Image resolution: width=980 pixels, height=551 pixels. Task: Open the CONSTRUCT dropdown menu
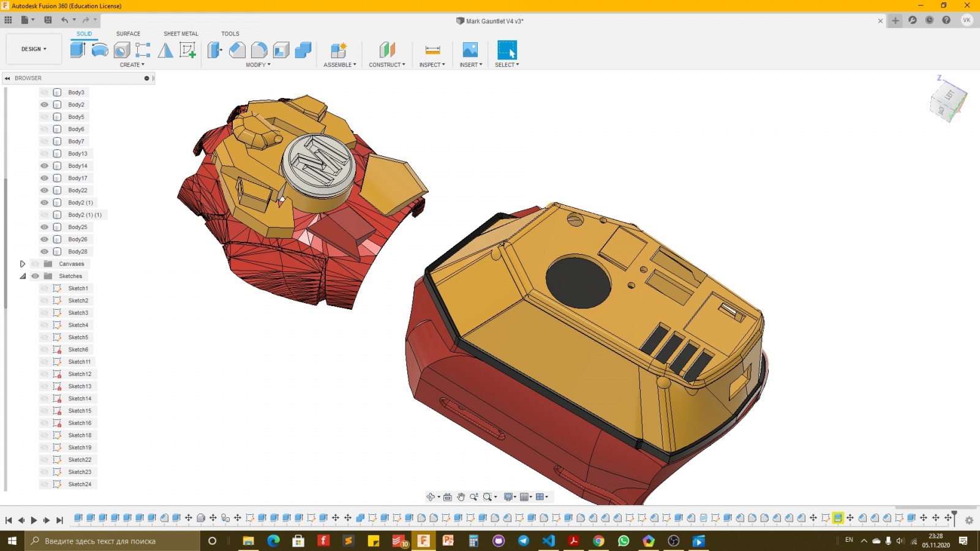pos(387,65)
